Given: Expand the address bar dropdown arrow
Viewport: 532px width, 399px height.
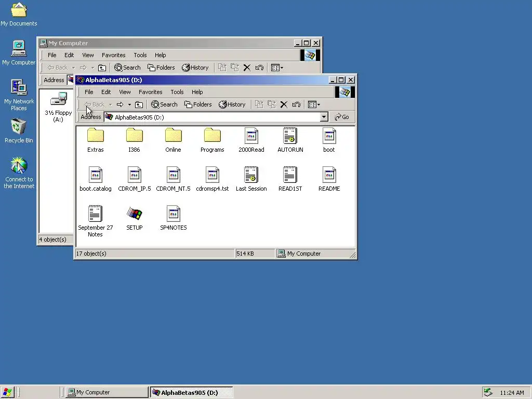Looking at the screenshot, I should [x=324, y=117].
